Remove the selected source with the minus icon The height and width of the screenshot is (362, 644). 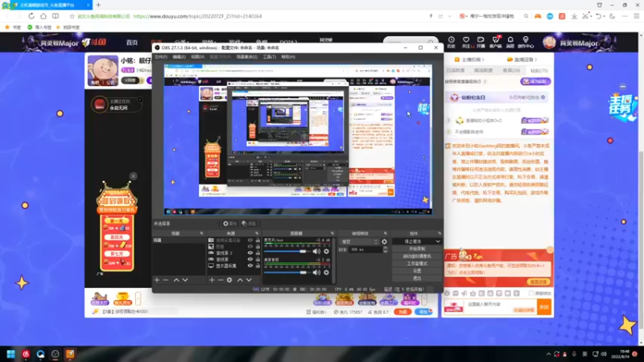coord(221,280)
